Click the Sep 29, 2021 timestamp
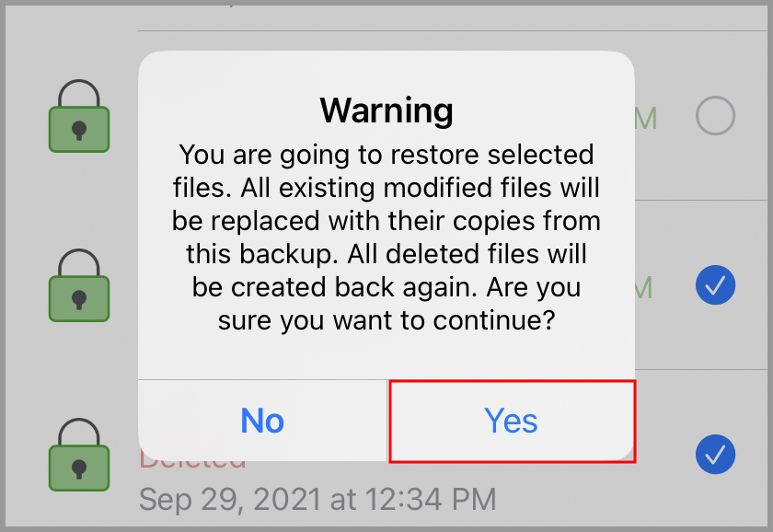 (x=317, y=500)
